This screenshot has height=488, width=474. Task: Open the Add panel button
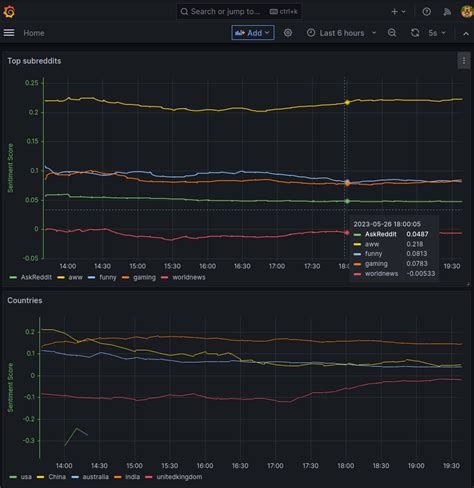click(x=253, y=33)
